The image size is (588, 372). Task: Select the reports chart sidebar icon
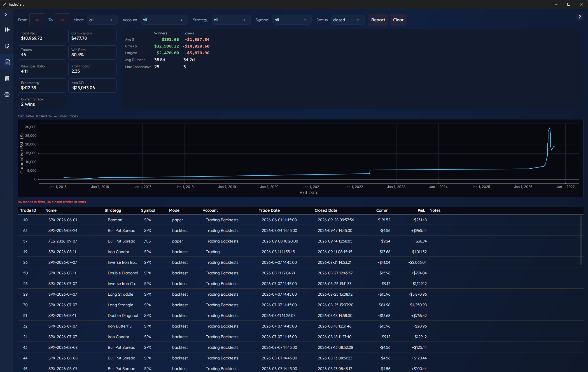(x=8, y=62)
